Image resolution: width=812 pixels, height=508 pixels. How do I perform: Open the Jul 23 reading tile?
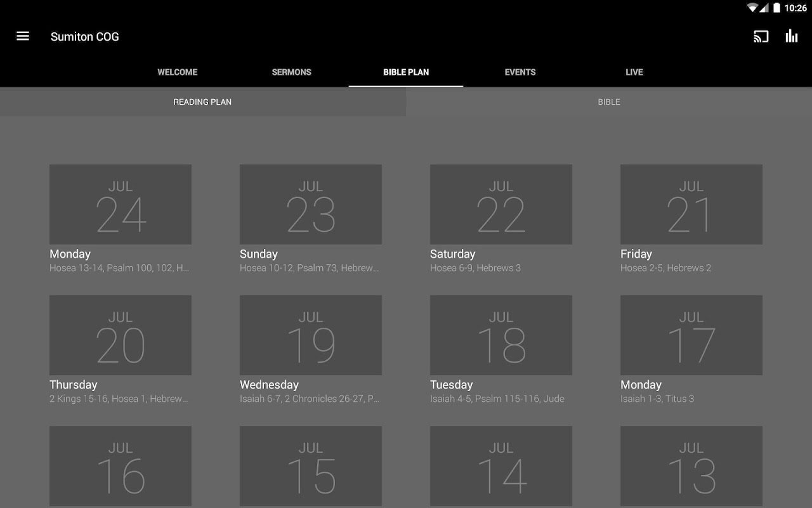coord(311,204)
